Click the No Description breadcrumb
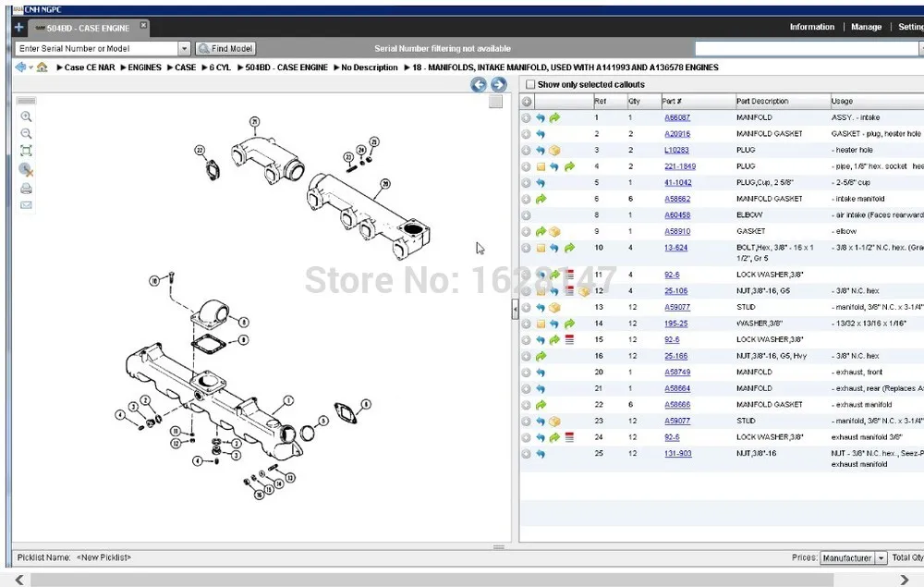924x587 pixels. tap(370, 67)
